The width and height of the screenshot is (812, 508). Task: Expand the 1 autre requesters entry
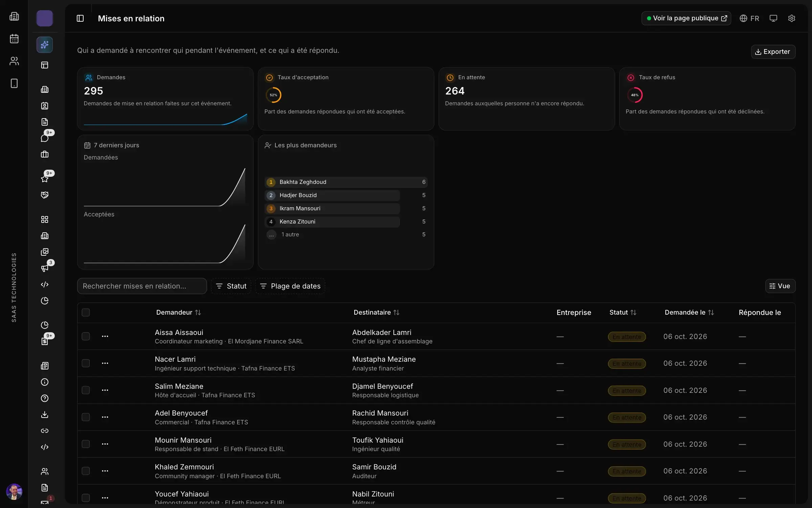tap(346, 234)
